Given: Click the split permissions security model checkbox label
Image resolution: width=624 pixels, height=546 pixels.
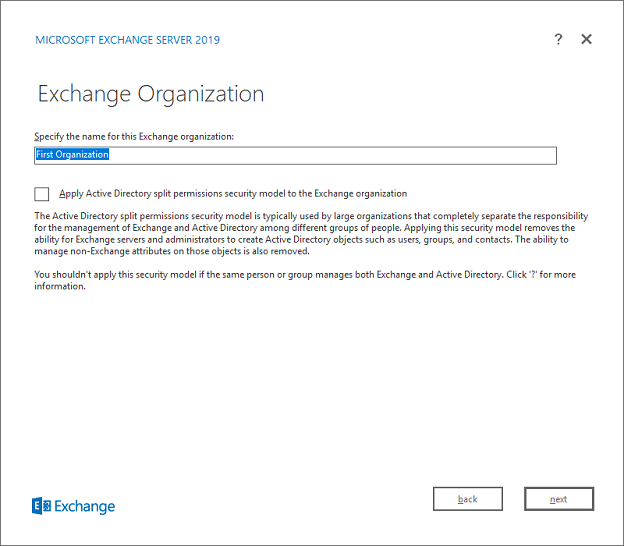Looking at the screenshot, I should 232,194.
